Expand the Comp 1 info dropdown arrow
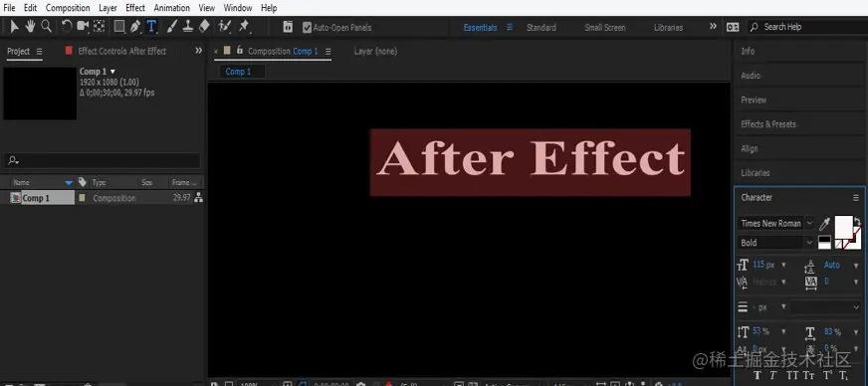Image resolution: width=868 pixels, height=386 pixels. [x=112, y=72]
